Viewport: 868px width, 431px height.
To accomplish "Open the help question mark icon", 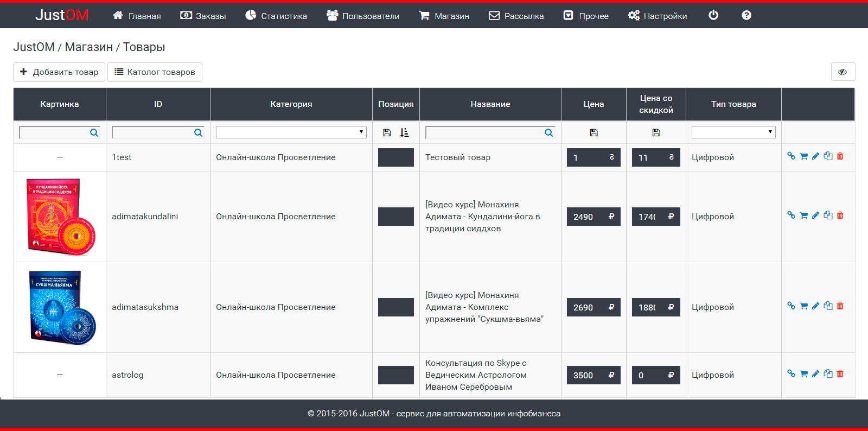I will pos(746,15).
